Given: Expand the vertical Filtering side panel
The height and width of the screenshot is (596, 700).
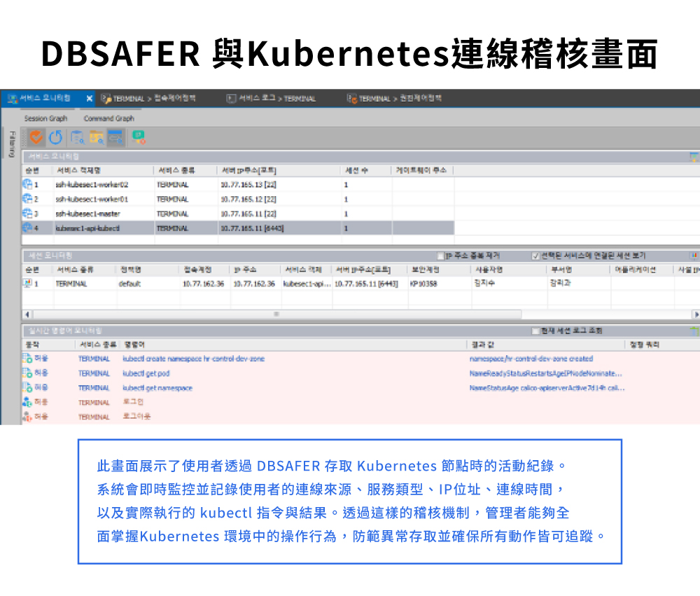Looking at the screenshot, I should point(12,144).
